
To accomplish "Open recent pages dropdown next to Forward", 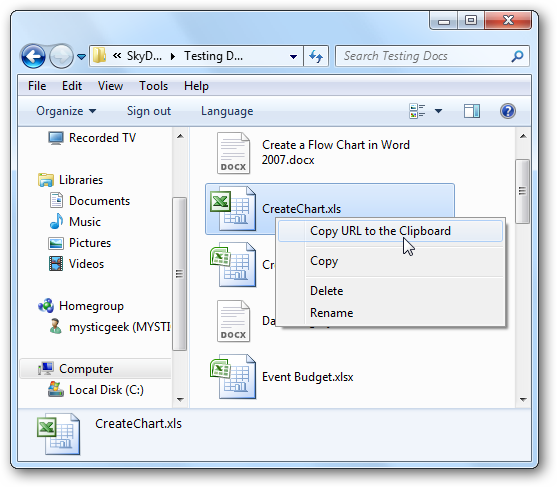I will tap(82, 56).
